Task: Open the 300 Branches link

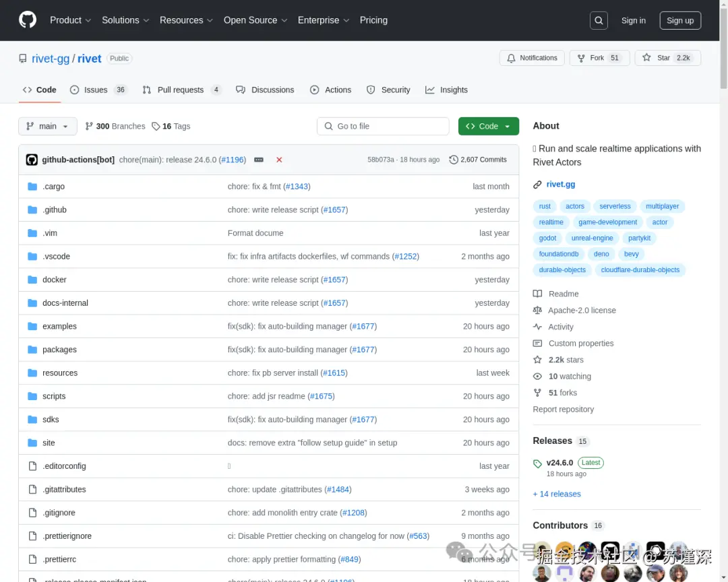Action: pyautogui.click(x=115, y=126)
